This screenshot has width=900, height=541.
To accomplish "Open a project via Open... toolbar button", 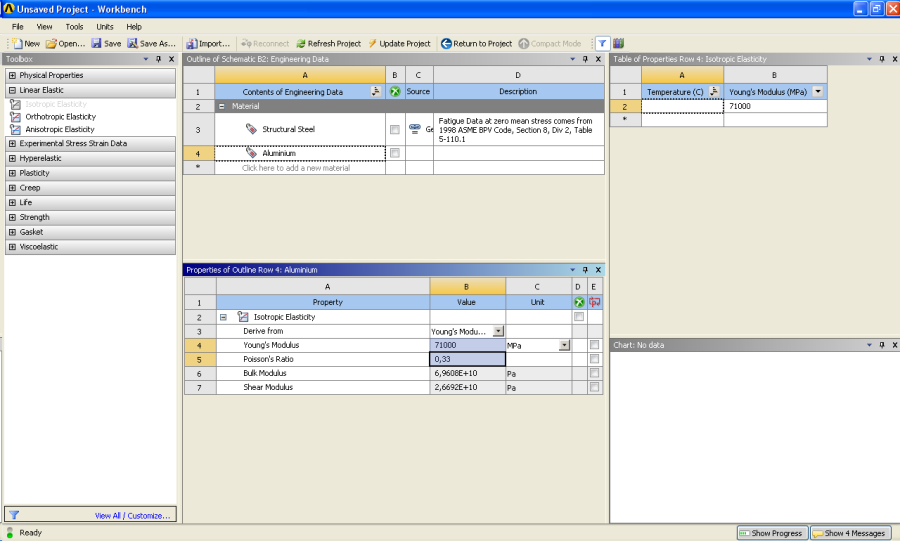I will coord(65,44).
